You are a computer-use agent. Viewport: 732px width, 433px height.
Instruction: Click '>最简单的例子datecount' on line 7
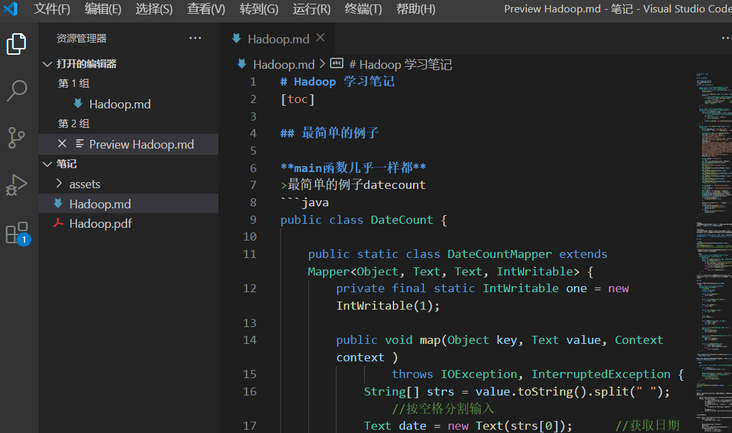click(x=353, y=185)
